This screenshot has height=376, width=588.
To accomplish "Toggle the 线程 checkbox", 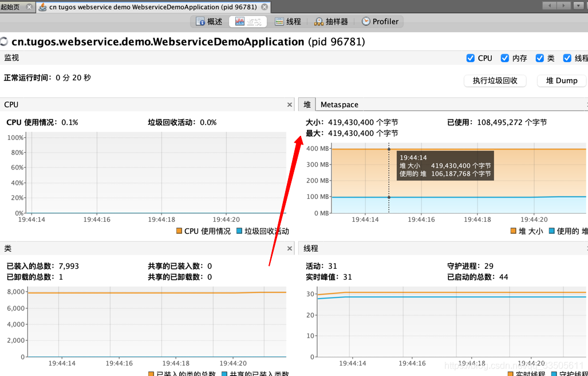I will point(567,58).
